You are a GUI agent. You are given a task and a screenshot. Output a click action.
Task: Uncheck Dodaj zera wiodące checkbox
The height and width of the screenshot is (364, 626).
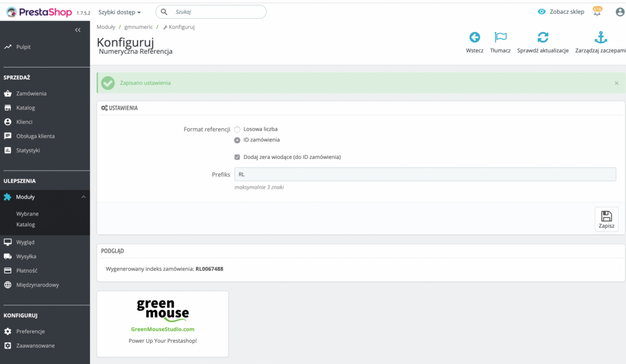click(237, 158)
